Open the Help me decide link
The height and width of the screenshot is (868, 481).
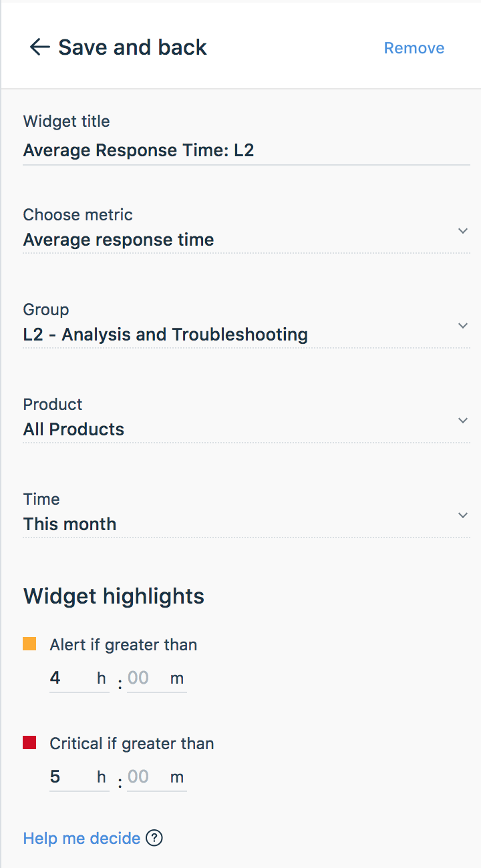pyautogui.click(x=82, y=838)
